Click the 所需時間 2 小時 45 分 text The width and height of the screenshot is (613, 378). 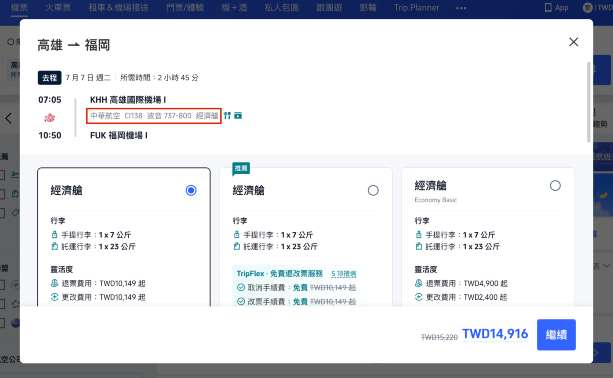pos(159,77)
